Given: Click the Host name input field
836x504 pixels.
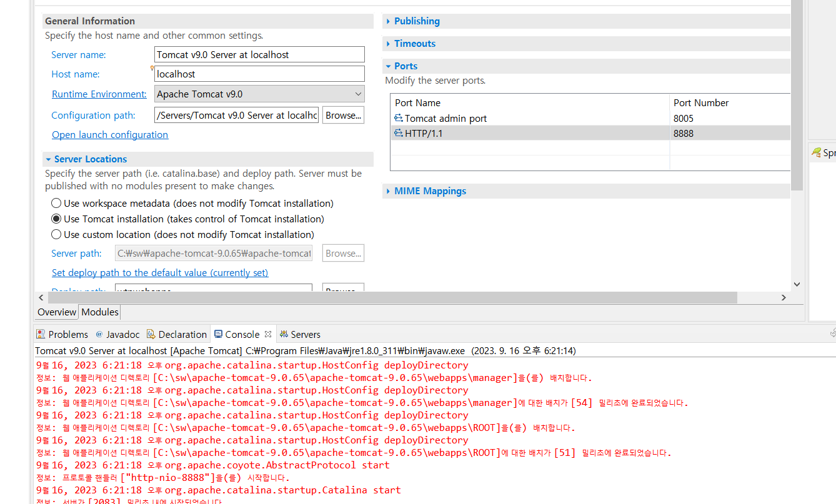Looking at the screenshot, I should click(259, 74).
